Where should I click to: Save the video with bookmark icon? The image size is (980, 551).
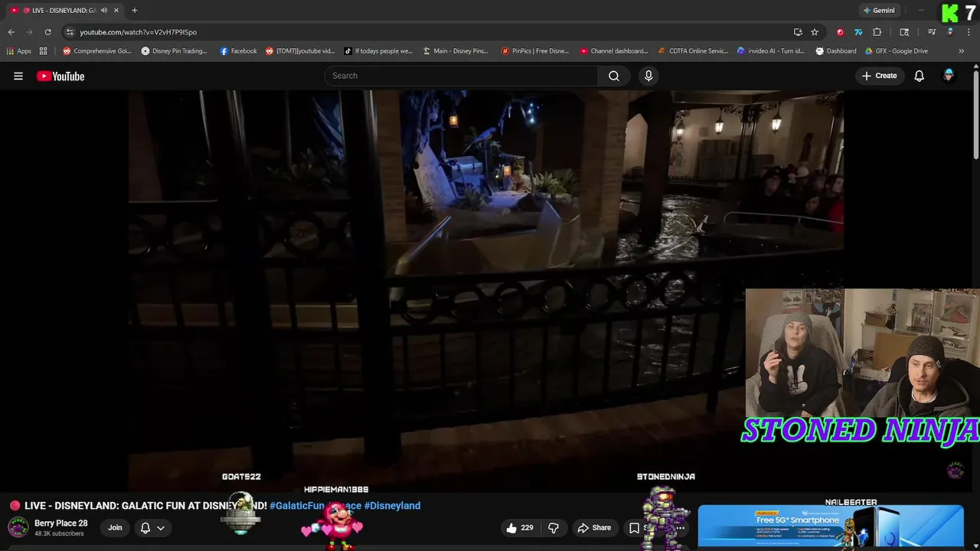(635, 527)
